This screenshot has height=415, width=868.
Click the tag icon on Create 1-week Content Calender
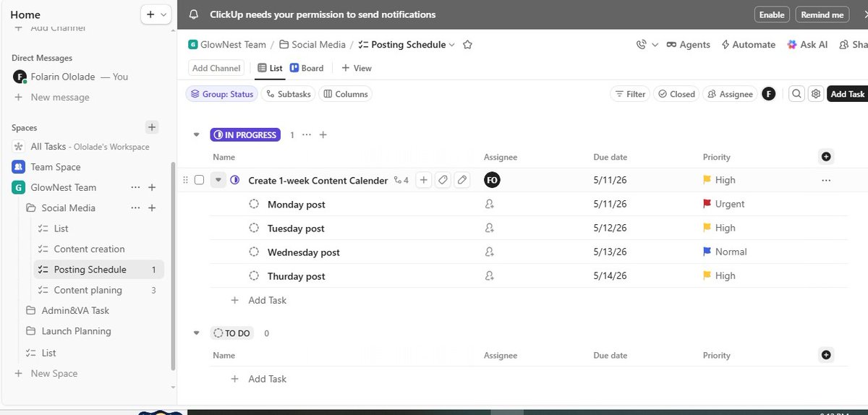tap(443, 180)
